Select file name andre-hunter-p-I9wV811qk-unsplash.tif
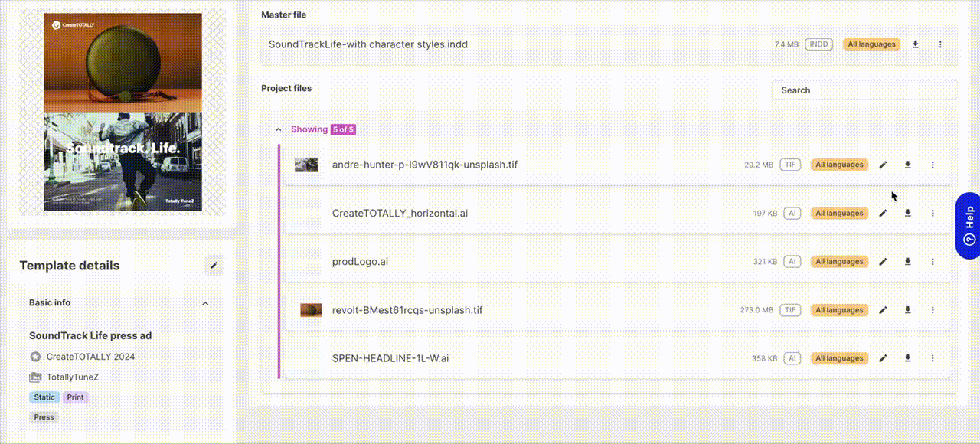Image resolution: width=980 pixels, height=444 pixels. [x=425, y=165]
